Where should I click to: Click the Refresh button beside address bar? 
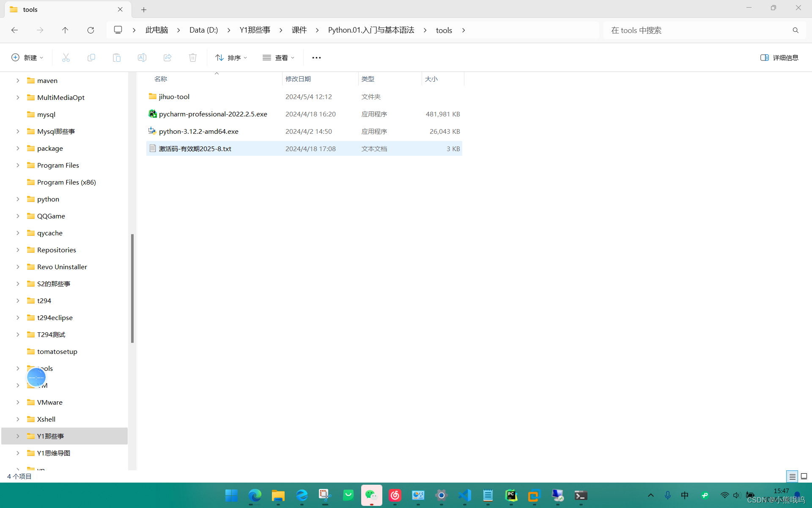(x=91, y=30)
